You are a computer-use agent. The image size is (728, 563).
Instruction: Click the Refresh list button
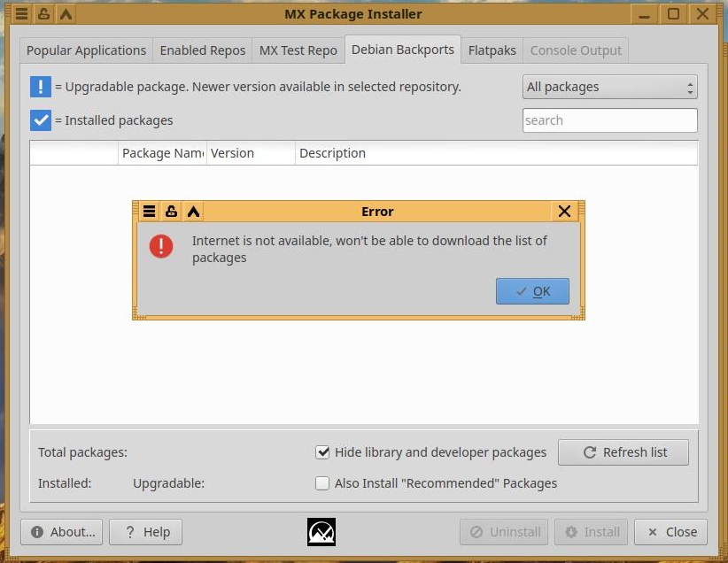click(623, 452)
